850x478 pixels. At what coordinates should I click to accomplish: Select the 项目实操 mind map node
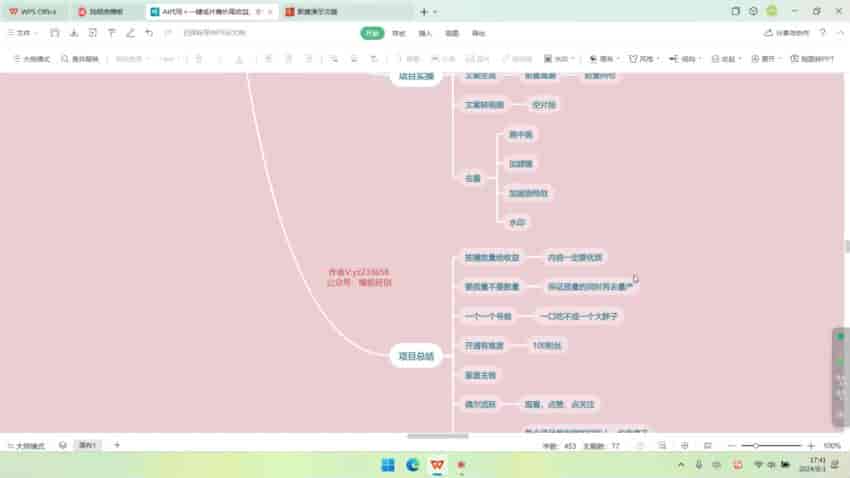416,77
